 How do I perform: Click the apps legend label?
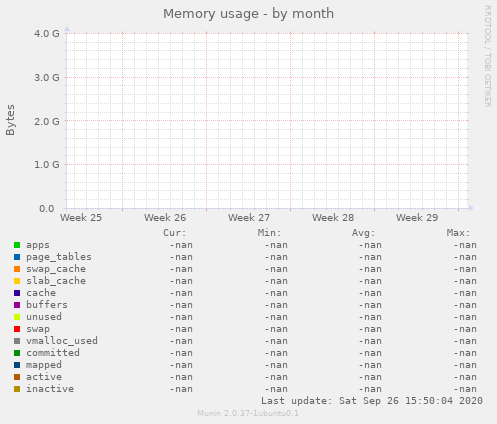tap(38, 245)
